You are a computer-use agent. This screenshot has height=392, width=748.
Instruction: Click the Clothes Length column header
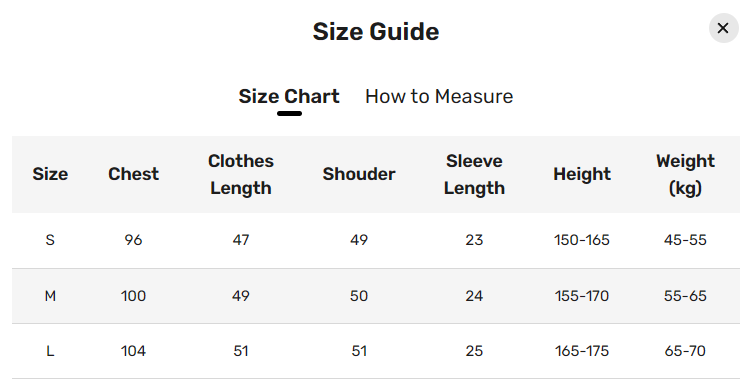(x=241, y=175)
